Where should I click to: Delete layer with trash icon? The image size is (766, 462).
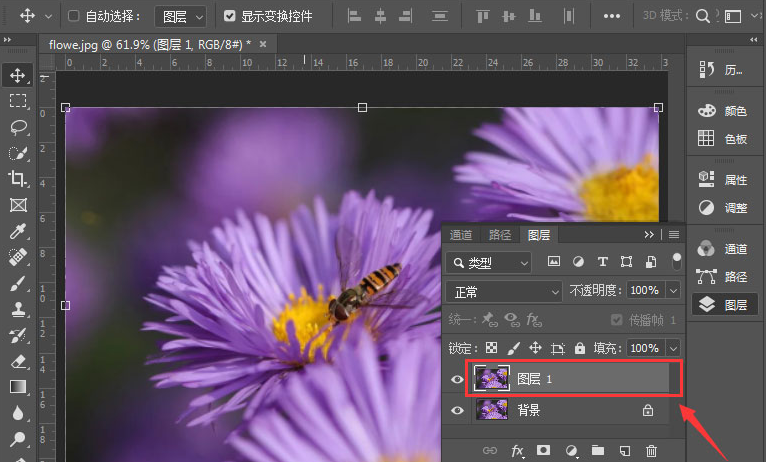click(x=651, y=450)
